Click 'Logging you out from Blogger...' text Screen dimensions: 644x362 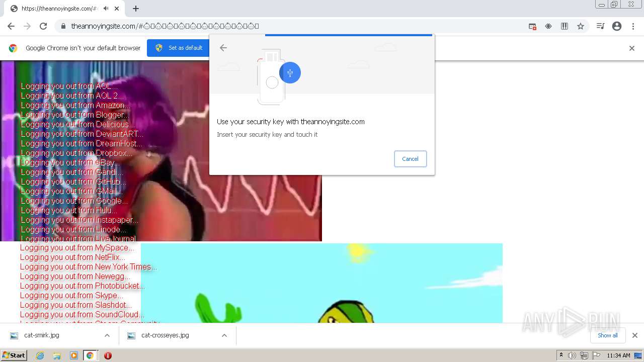tap(75, 115)
